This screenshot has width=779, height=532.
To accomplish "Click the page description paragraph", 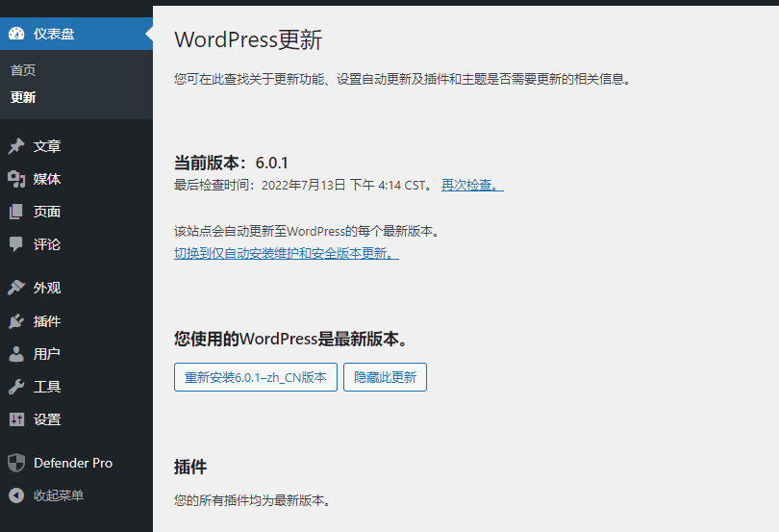I will (x=402, y=79).
